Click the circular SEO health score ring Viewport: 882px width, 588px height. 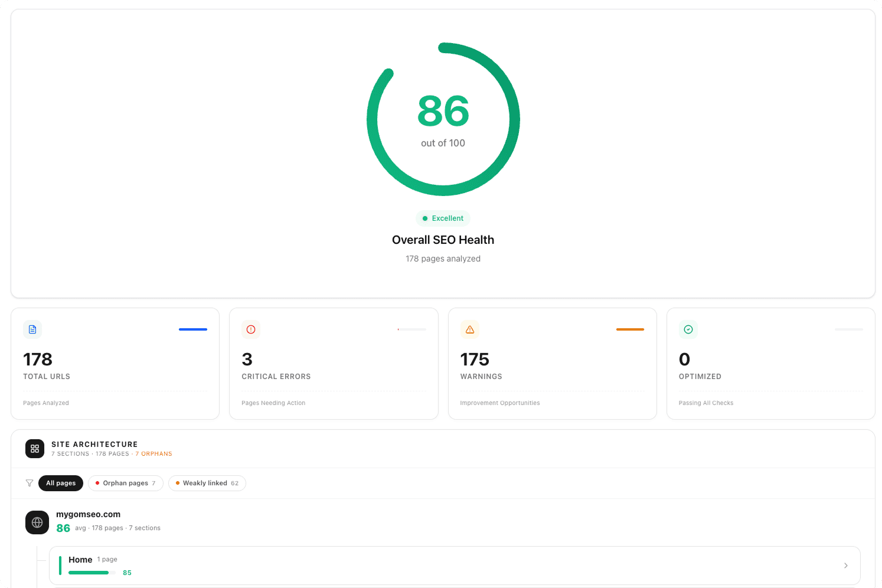[443, 118]
